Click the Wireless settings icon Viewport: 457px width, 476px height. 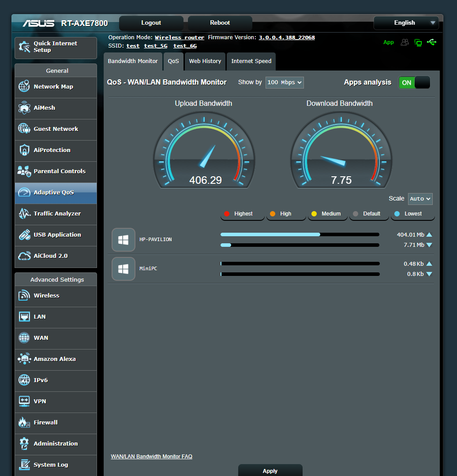click(x=24, y=295)
